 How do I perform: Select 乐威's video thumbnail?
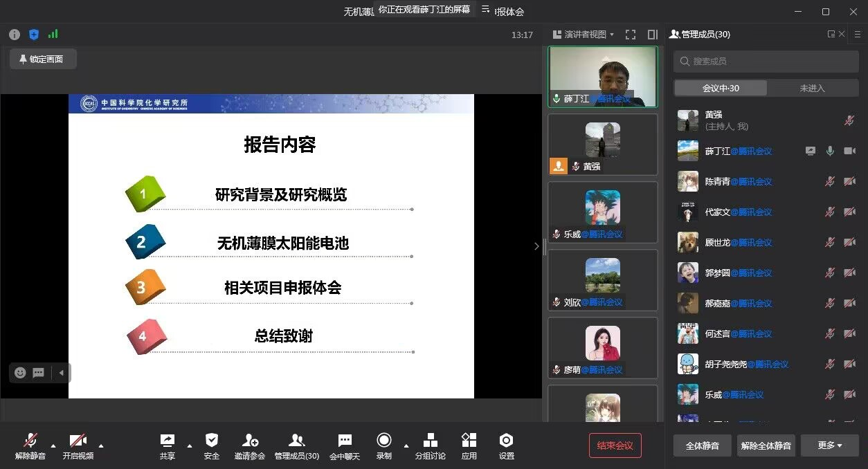click(602, 212)
